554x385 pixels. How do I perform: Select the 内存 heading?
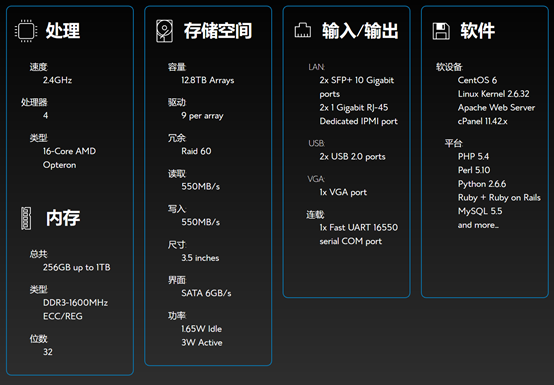[x=63, y=218]
